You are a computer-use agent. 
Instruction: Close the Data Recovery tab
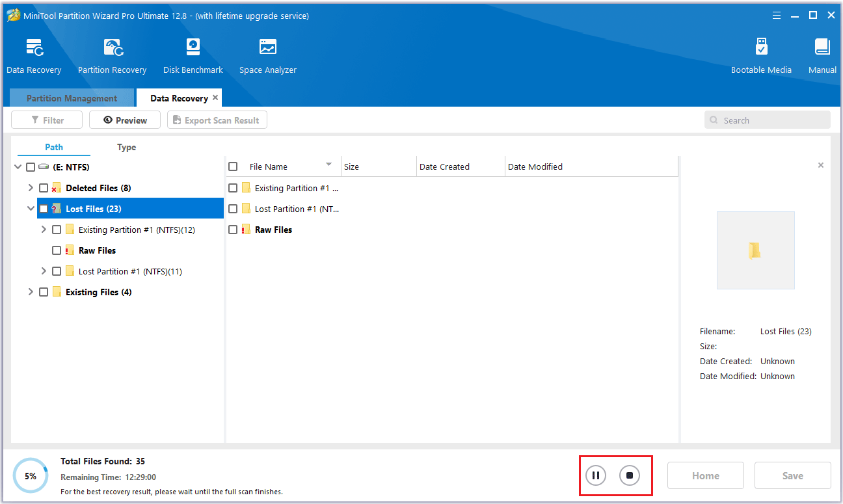(215, 98)
